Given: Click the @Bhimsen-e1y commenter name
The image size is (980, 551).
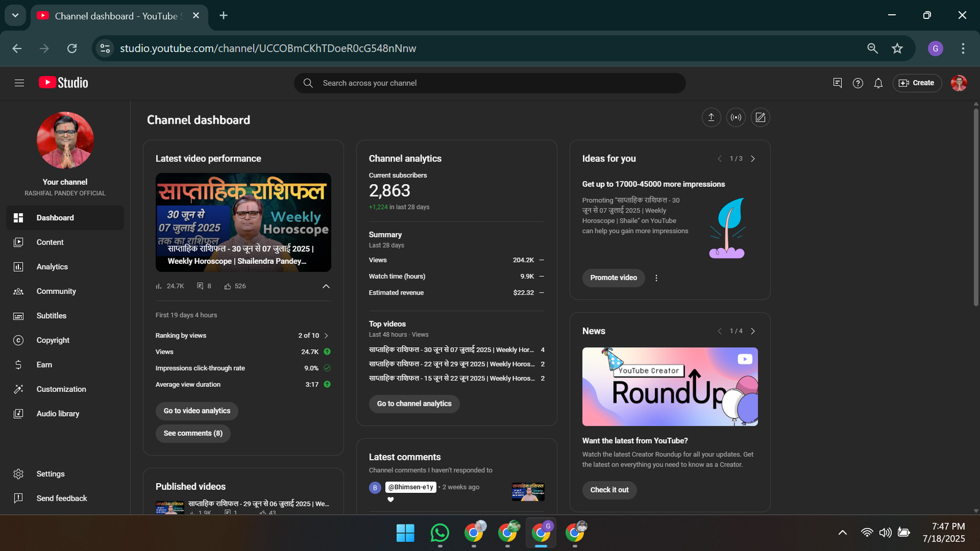Looking at the screenshot, I should (410, 487).
